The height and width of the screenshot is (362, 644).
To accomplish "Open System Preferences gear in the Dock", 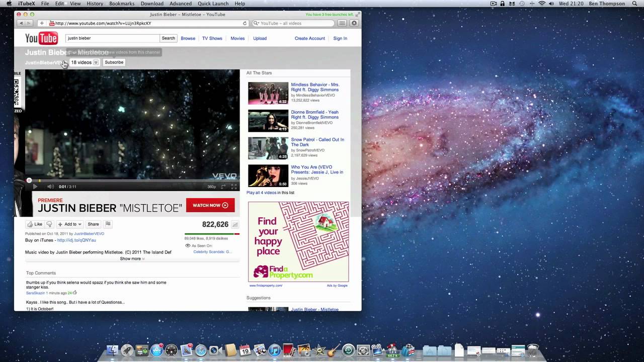I will click(363, 350).
